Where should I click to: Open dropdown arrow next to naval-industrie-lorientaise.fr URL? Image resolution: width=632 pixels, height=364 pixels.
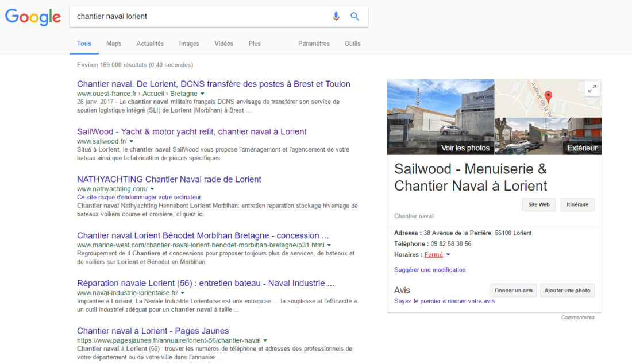click(x=183, y=293)
